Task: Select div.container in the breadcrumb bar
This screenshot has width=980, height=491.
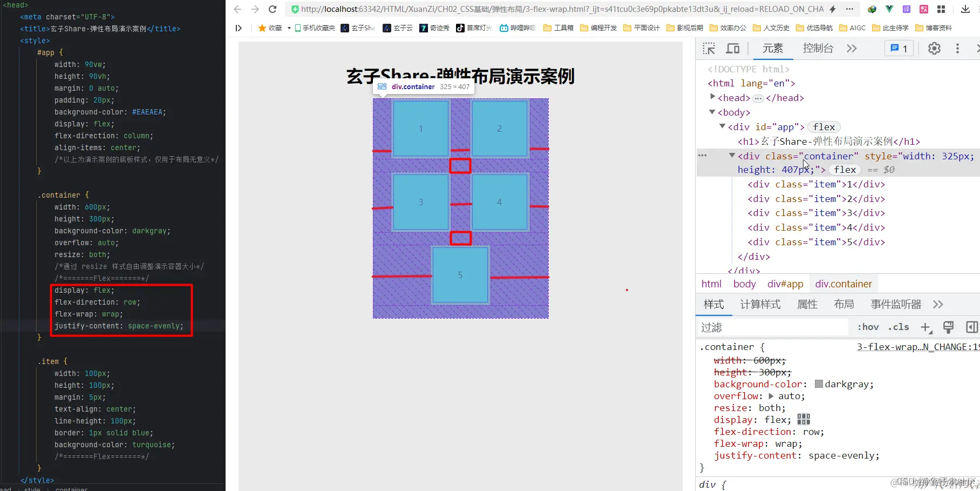Action: coord(843,284)
